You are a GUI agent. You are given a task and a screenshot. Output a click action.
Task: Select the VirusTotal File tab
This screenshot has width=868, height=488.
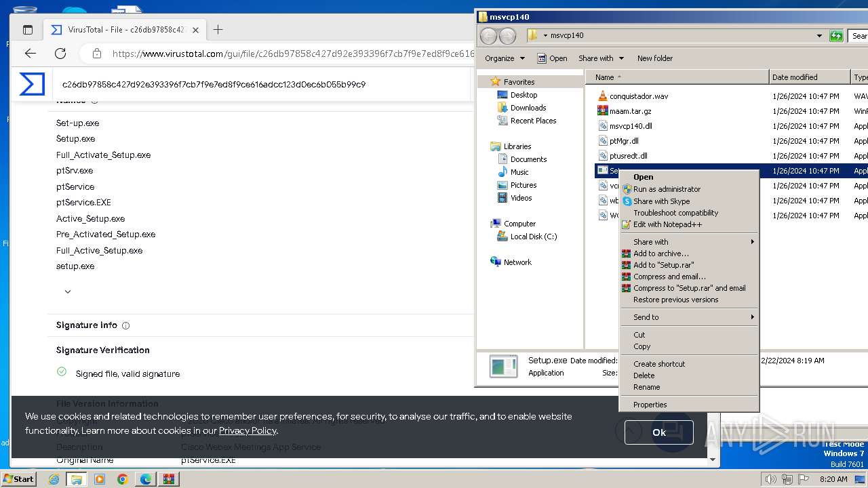[125, 30]
